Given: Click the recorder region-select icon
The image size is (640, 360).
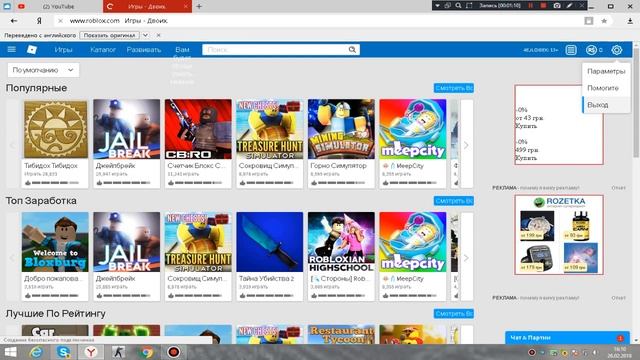Looking at the screenshot, I should coord(469,6).
